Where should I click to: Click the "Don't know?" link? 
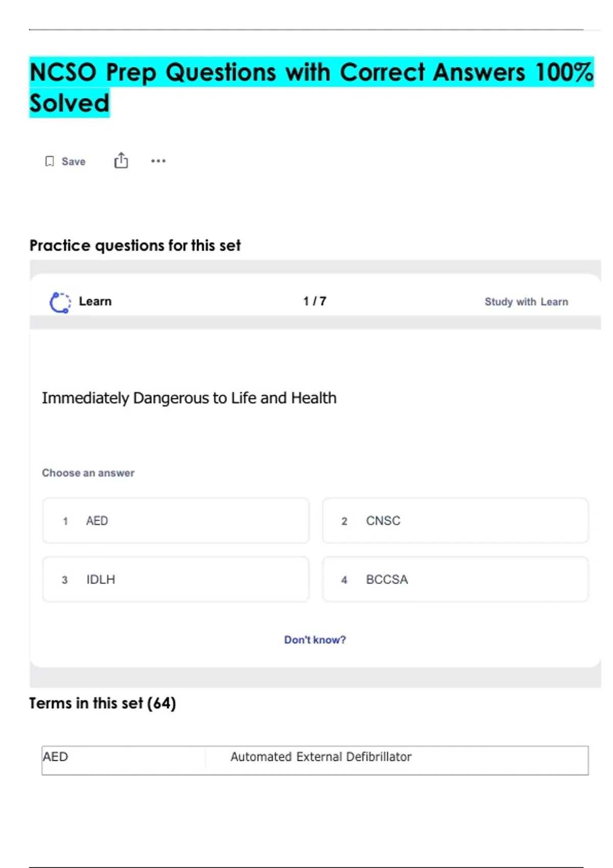pyautogui.click(x=315, y=640)
